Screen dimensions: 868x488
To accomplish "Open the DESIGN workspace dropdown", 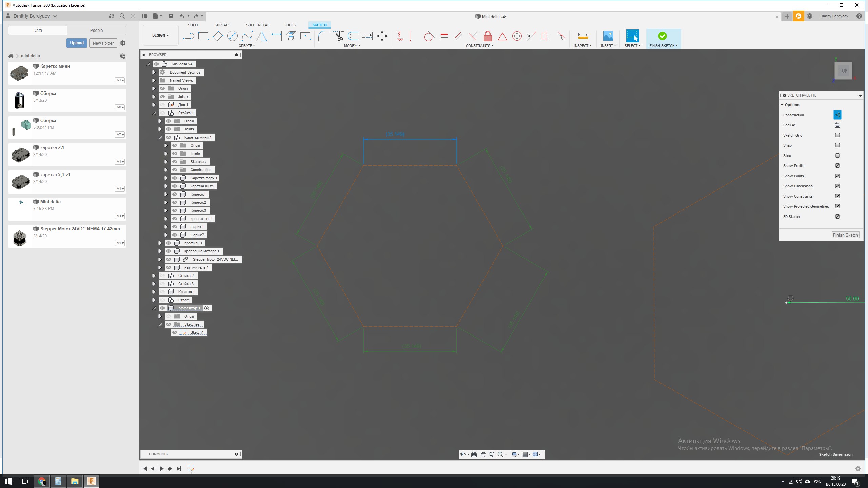I will [160, 35].
